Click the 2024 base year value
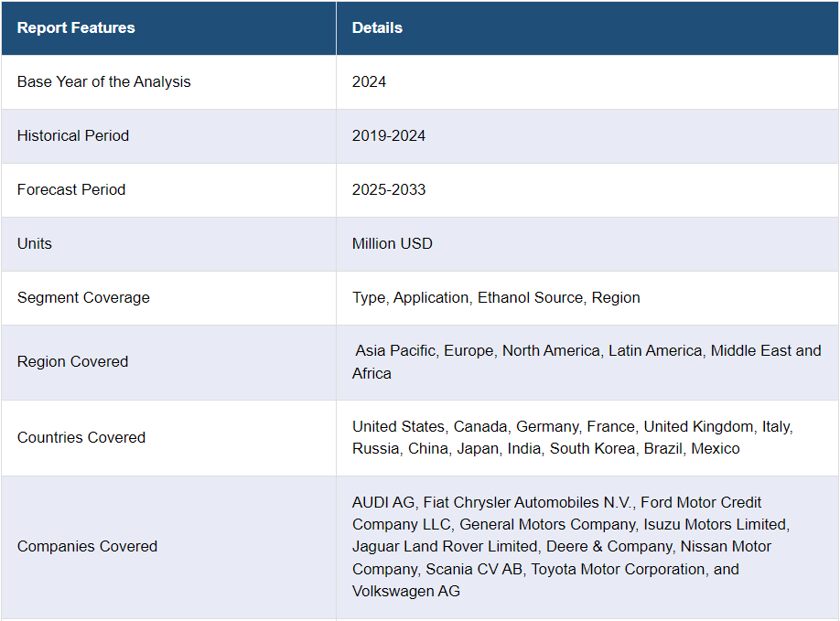The height and width of the screenshot is (621, 840). (369, 82)
